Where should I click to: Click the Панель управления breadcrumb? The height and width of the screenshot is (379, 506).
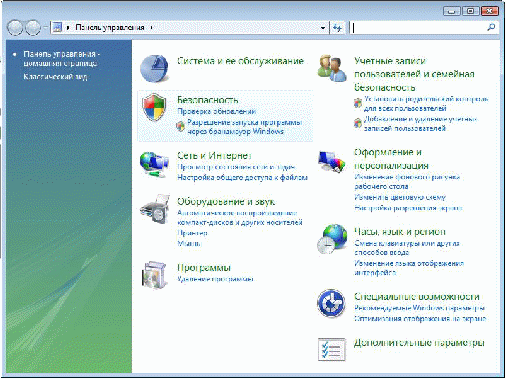point(110,28)
